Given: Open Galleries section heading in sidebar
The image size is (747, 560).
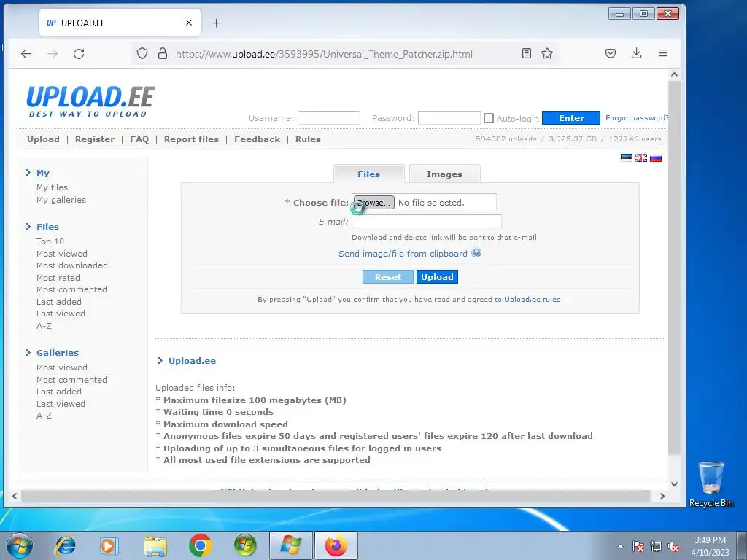Looking at the screenshot, I should [58, 353].
